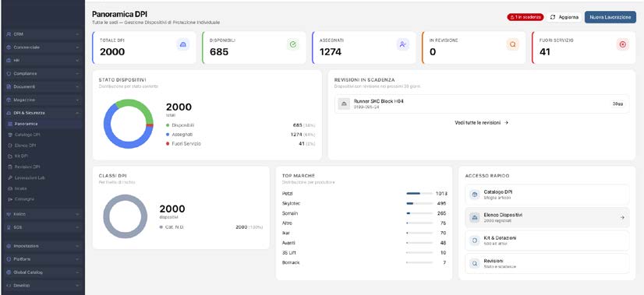Click the '1274' value in Assegnati card
This screenshot has width=644, height=295.
[331, 52]
